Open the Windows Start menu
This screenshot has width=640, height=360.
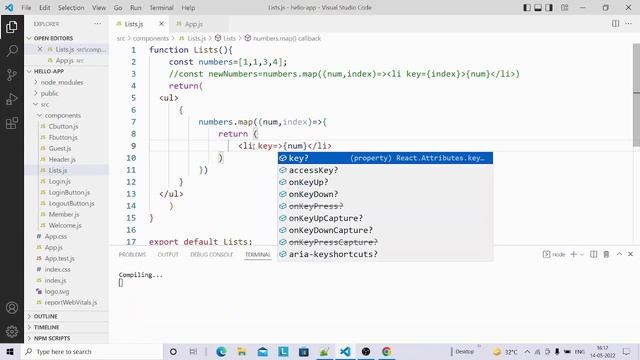[x=10, y=351]
